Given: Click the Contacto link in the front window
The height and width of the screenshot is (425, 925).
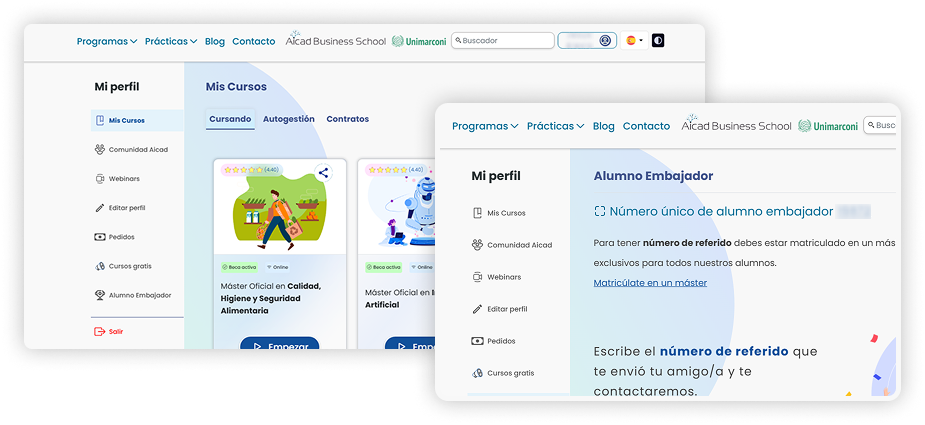Looking at the screenshot, I should [646, 126].
